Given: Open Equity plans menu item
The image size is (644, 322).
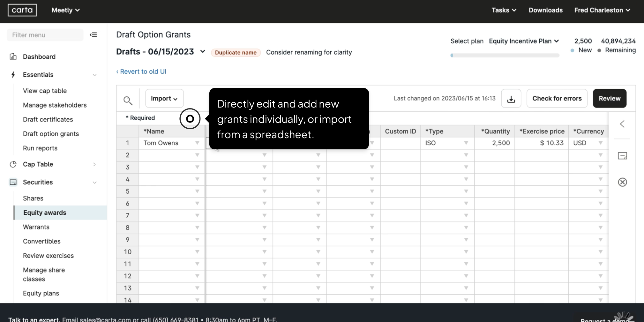Looking at the screenshot, I should [41, 293].
